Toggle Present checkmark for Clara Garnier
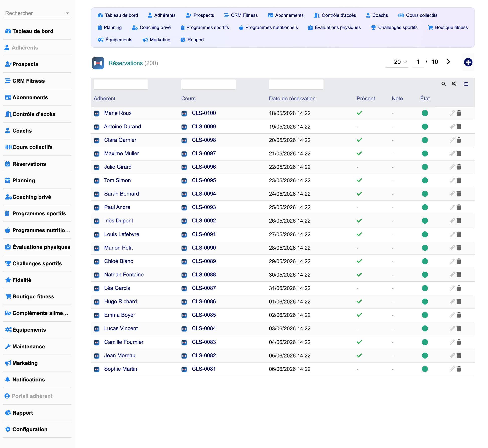The height and width of the screenshot is (448, 488). click(x=359, y=140)
